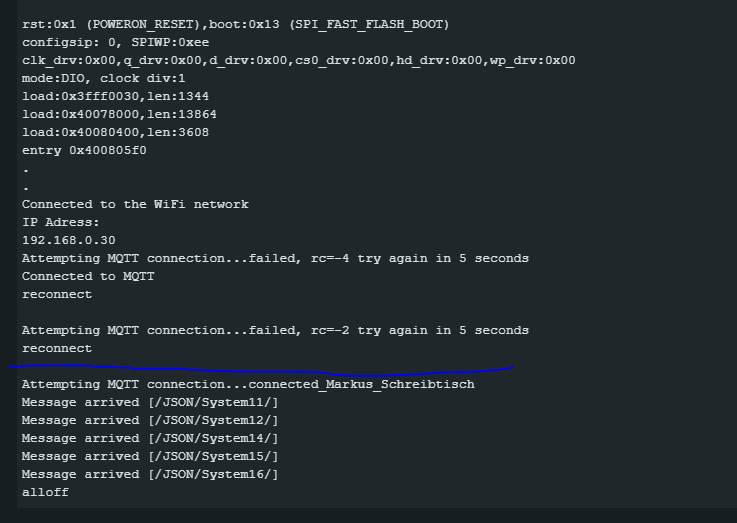
Task: Click the connected_Markus_Schreibtisch line
Action: [x=248, y=384]
